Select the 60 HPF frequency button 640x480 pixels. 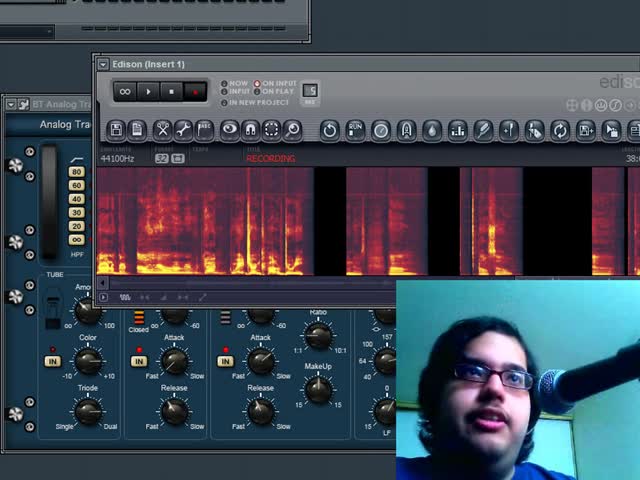pos(76,185)
